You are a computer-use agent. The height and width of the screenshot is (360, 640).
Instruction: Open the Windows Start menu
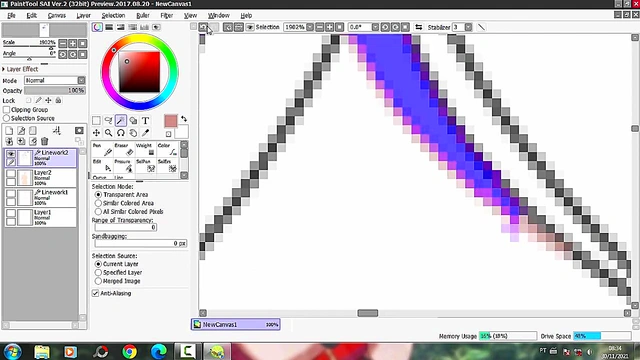12,351
